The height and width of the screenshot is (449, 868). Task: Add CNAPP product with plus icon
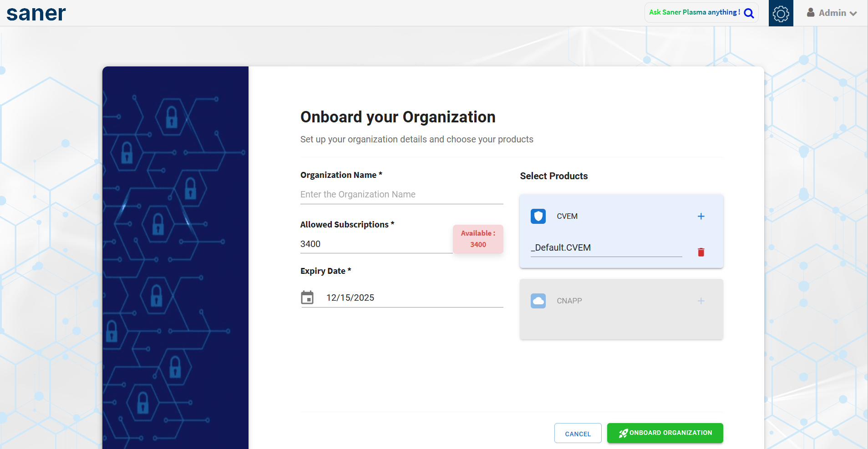[x=701, y=301]
